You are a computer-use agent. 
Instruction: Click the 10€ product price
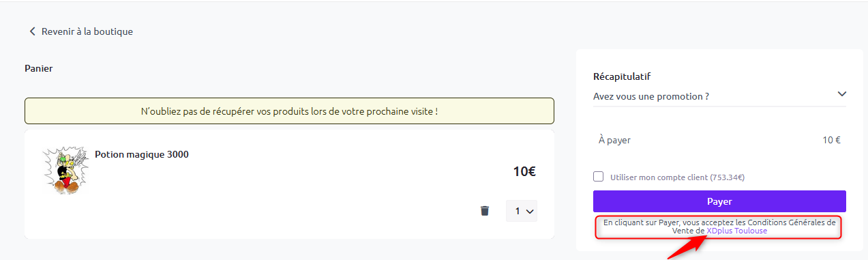click(x=524, y=172)
